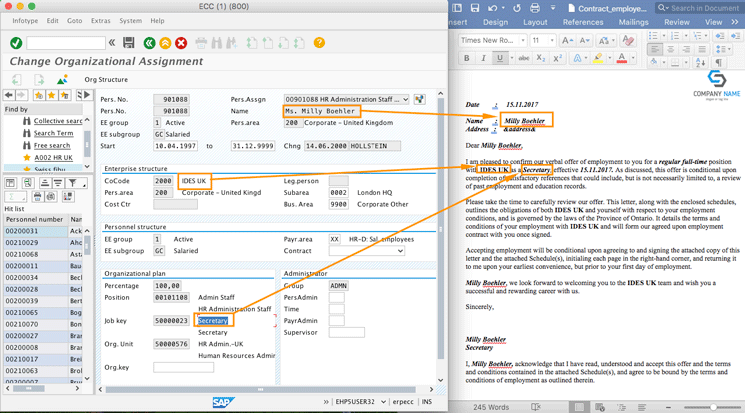Image resolution: width=745 pixels, height=413 pixels.
Task: Open the Infotype menu
Action: [25, 21]
